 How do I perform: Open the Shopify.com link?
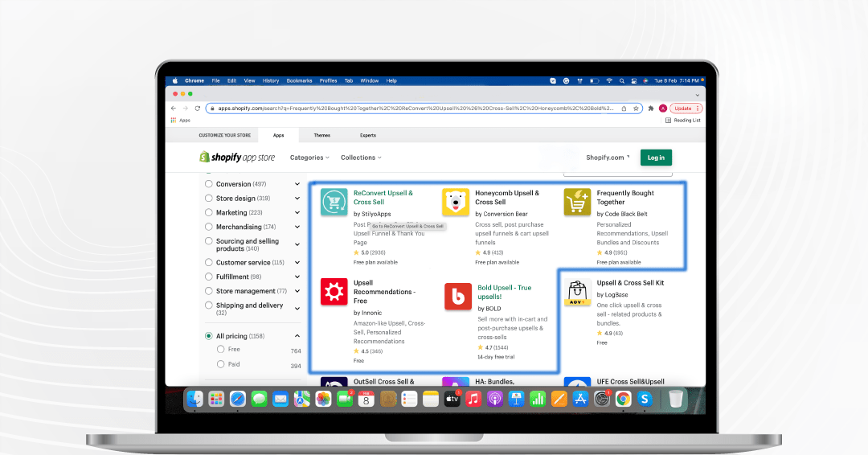(x=608, y=158)
